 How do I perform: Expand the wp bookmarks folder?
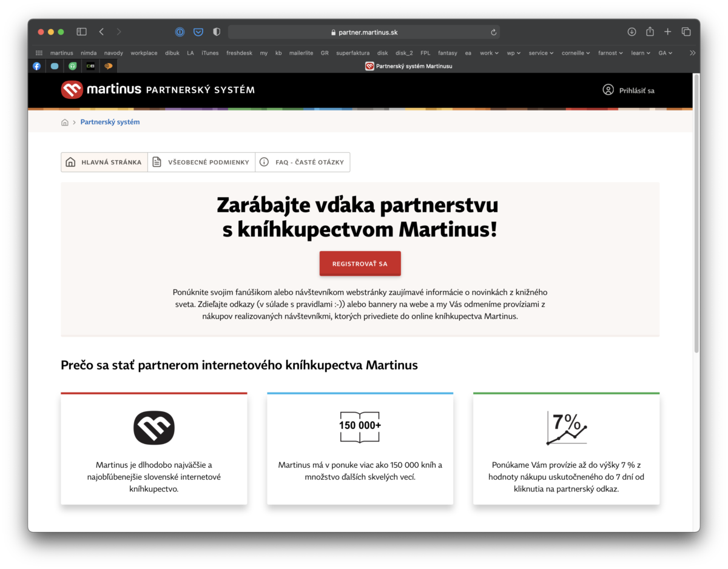pos(513,53)
